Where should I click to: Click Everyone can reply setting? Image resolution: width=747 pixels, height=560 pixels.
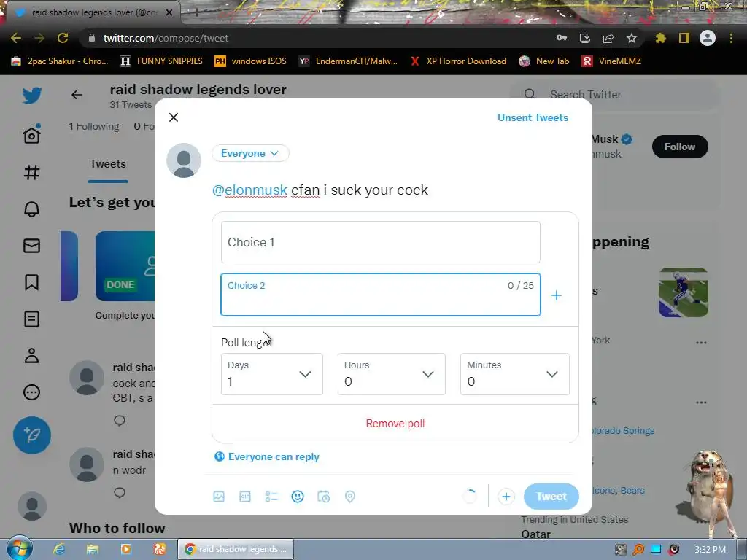click(x=267, y=456)
